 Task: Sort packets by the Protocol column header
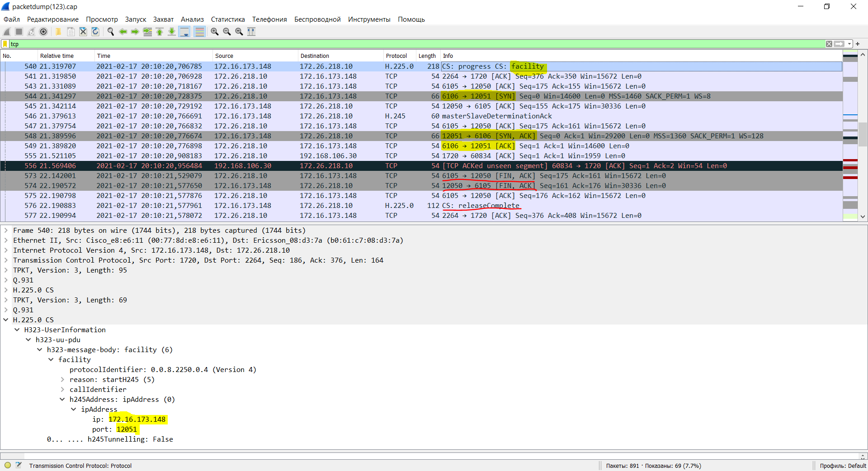pos(396,56)
